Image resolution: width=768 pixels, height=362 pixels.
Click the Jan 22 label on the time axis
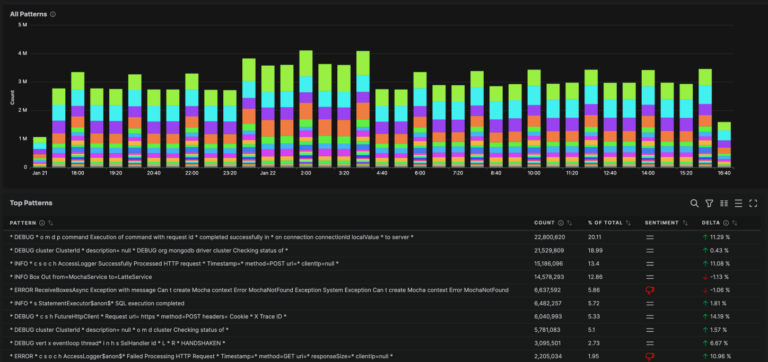[x=268, y=173]
